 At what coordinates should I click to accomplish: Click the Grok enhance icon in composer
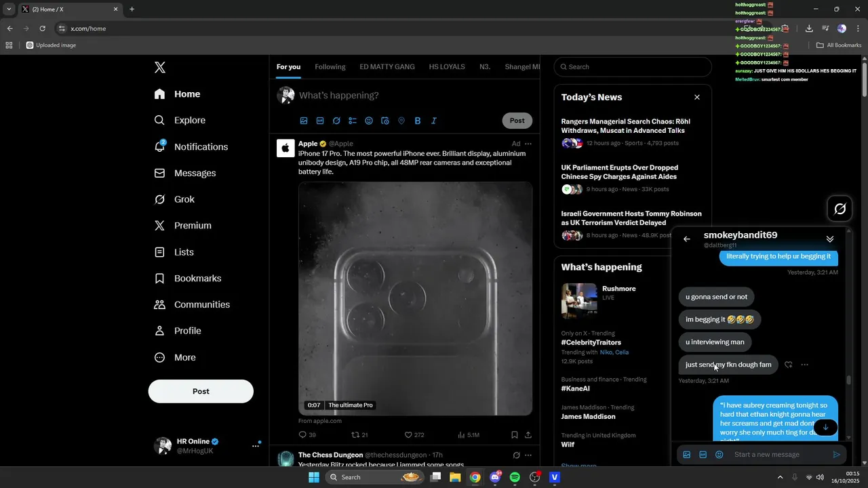[x=336, y=121]
